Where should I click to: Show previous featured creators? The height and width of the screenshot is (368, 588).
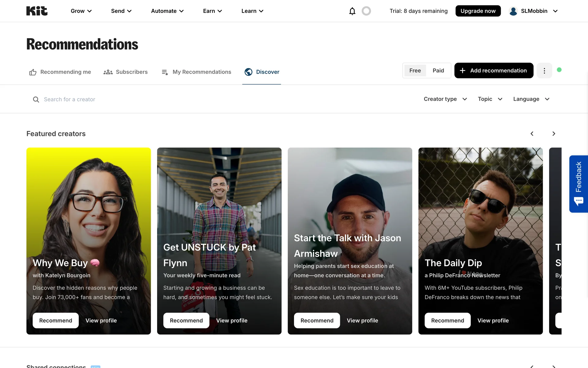tap(532, 134)
